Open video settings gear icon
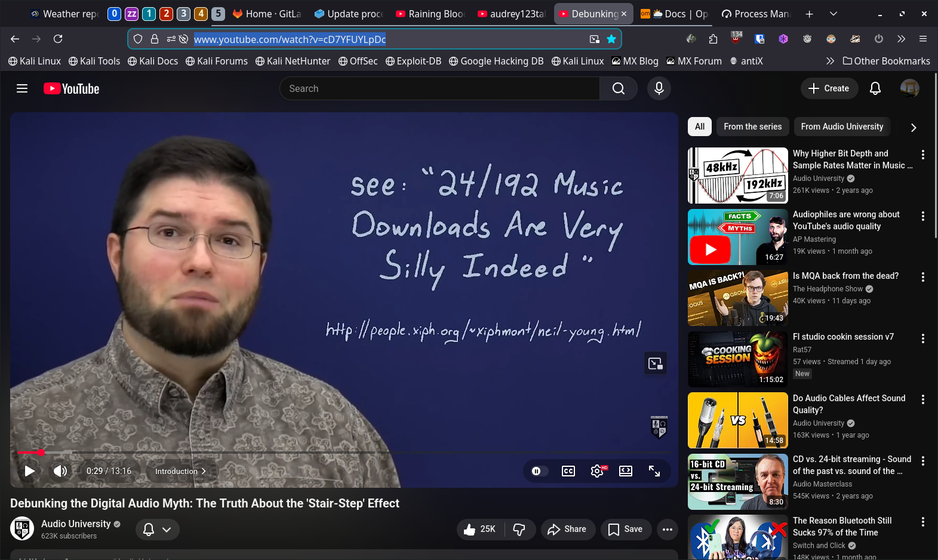 tap(596, 471)
